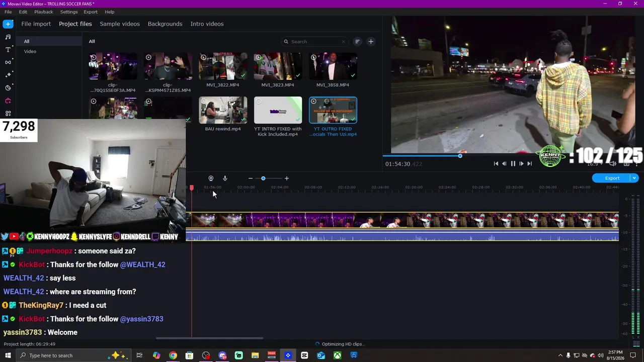Screen dimensions: 644x362
Task: Click the blue Export button
Action: [x=612, y=178]
